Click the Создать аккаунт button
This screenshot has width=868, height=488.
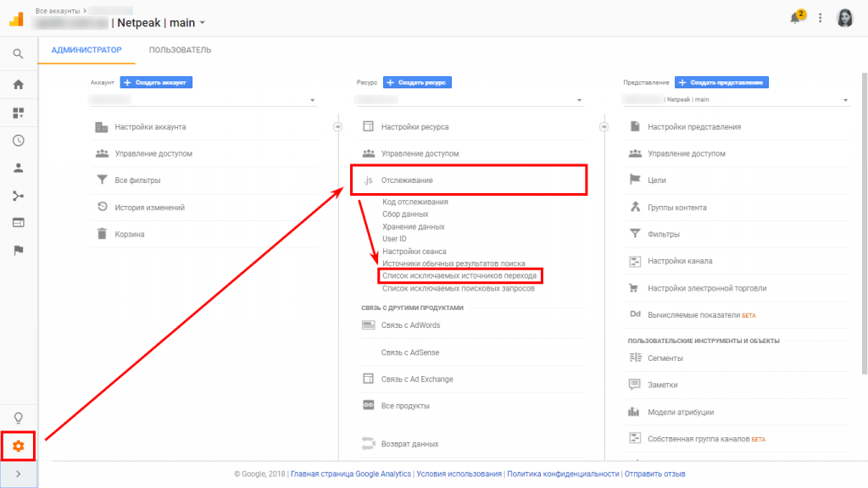click(157, 82)
